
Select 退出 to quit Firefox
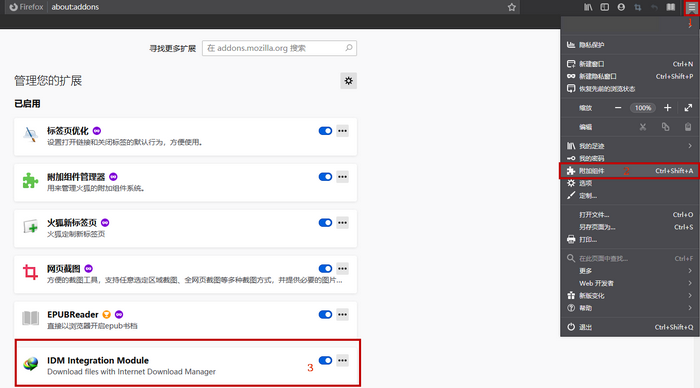coord(629,327)
